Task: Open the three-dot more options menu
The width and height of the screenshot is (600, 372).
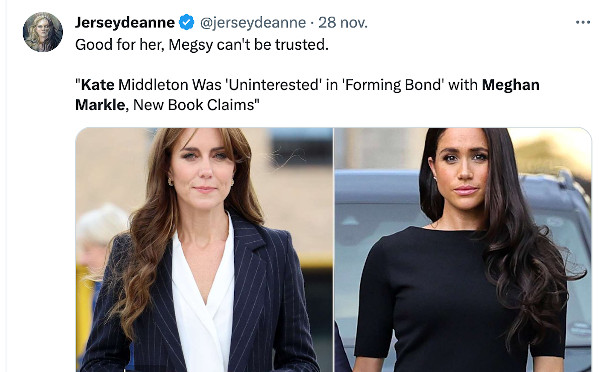Action: (x=583, y=23)
